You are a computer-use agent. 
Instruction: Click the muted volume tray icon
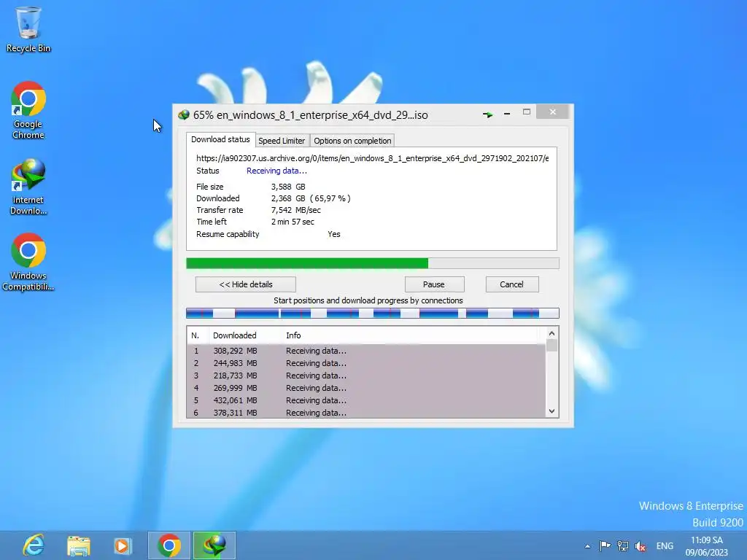click(640, 546)
